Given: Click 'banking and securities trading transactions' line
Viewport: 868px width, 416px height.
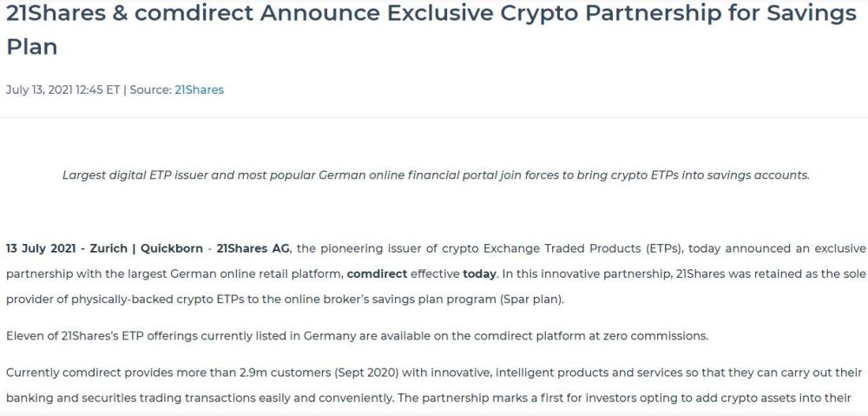Looking at the screenshot, I should coord(130,398).
